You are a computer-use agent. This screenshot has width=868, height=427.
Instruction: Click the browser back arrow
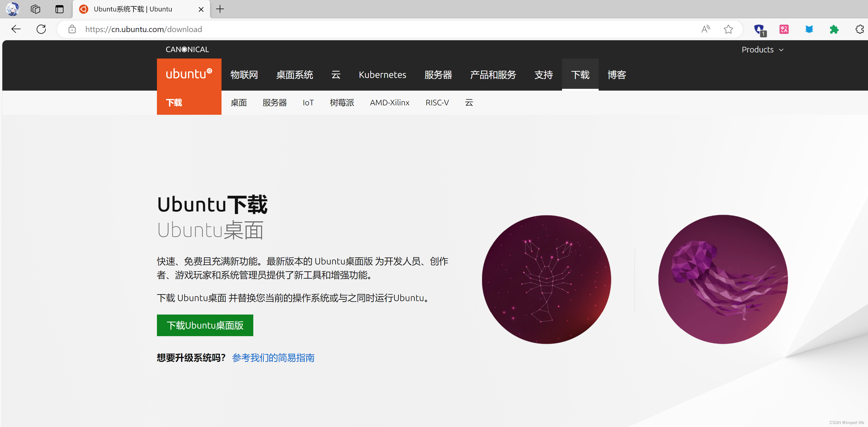click(16, 29)
